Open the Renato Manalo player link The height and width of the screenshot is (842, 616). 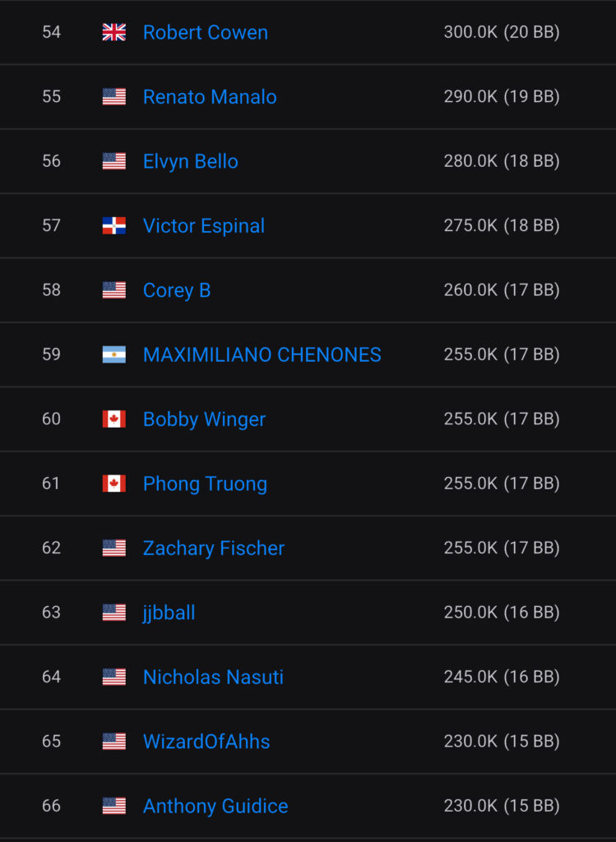[x=210, y=97]
